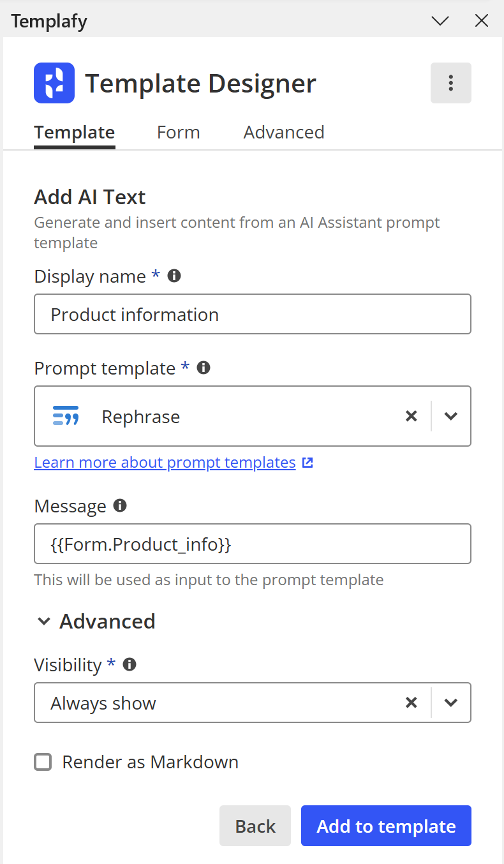504x864 pixels.
Task: Open the three-dot more options menu
Action: point(451,83)
